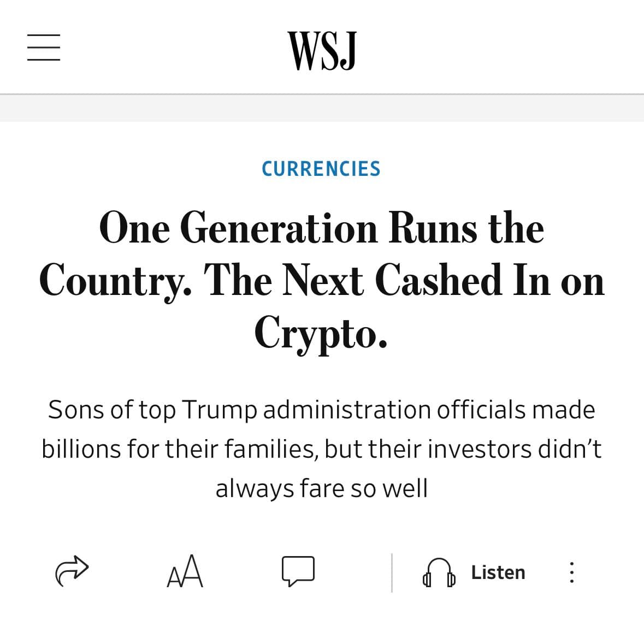Click the headphones audio icon
Image resolution: width=644 pixels, height=644 pixels.
click(x=439, y=572)
